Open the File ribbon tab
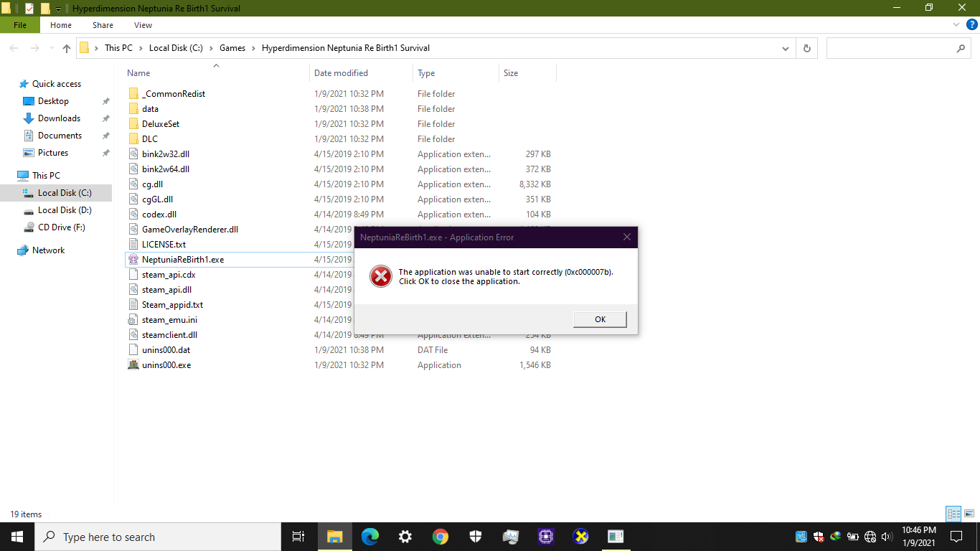 click(x=20, y=25)
